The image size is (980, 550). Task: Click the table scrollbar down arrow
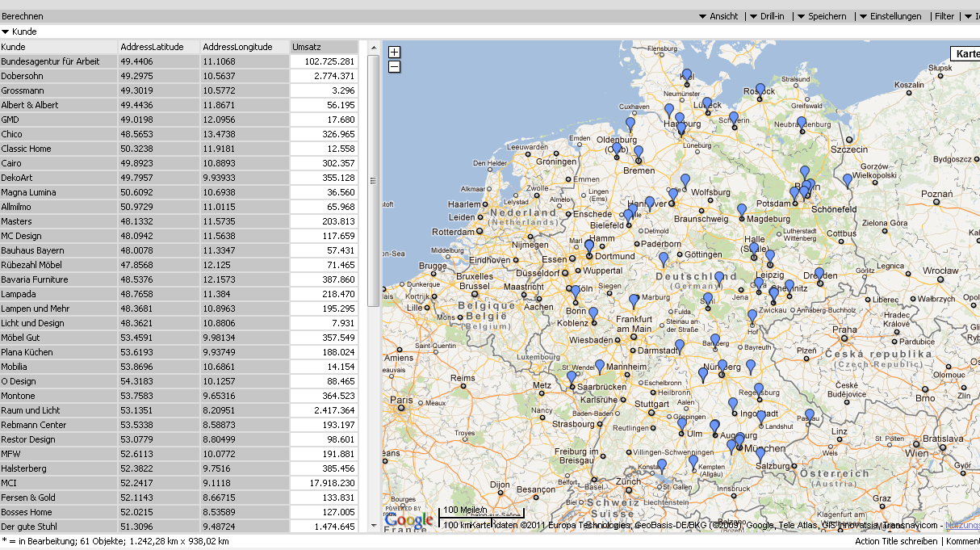click(373, 526)
